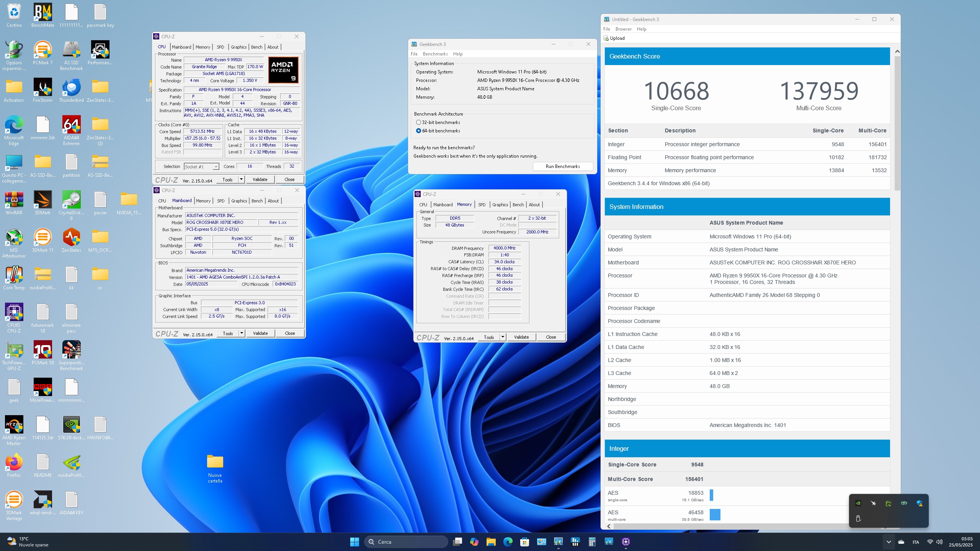Open the CrystalDiskMark 8 desktop icon

pyautogui.click(x=71, y=206)
